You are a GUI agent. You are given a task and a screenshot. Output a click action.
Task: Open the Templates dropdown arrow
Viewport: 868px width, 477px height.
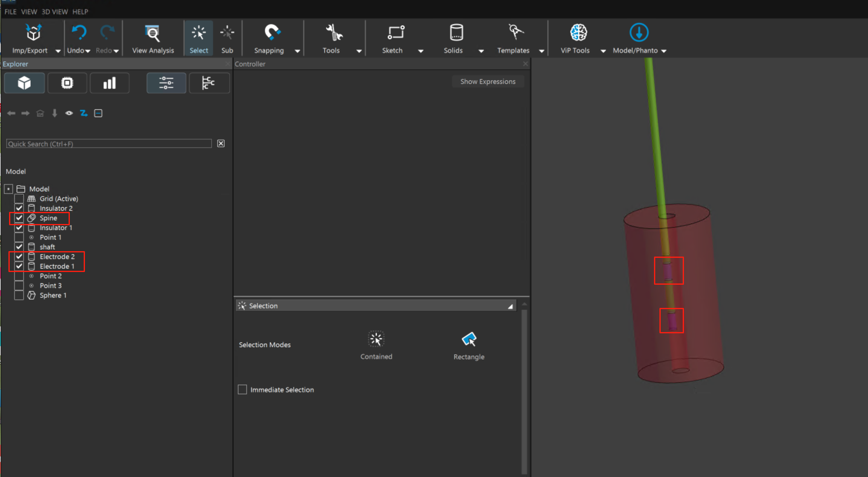542,51
